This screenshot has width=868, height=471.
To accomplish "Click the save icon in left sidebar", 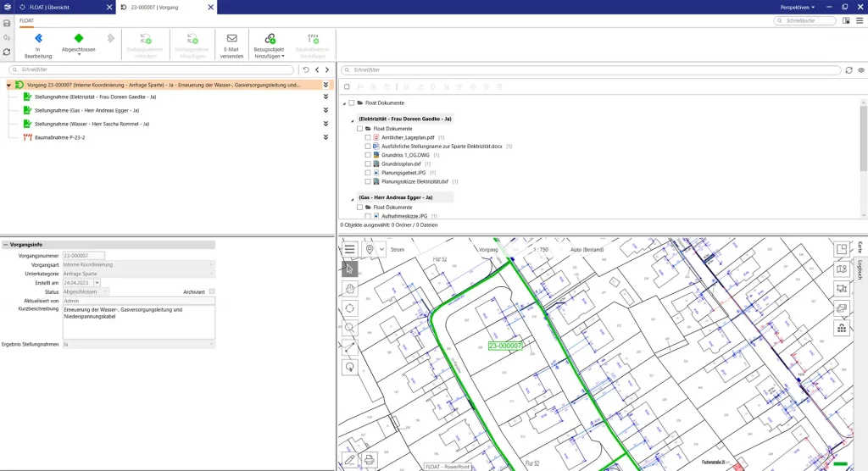I will pyautogui.click(x=7, y=23).
